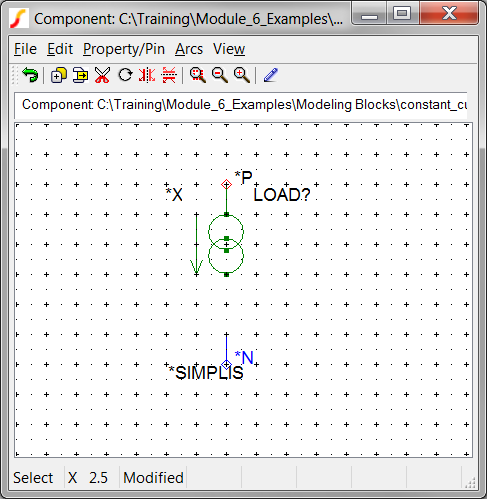Click the Duplicate icon in the toolbar
Image resolution: width=487 pixels, height=499 pixels.
pyautogui.click(x=59, y=75)
